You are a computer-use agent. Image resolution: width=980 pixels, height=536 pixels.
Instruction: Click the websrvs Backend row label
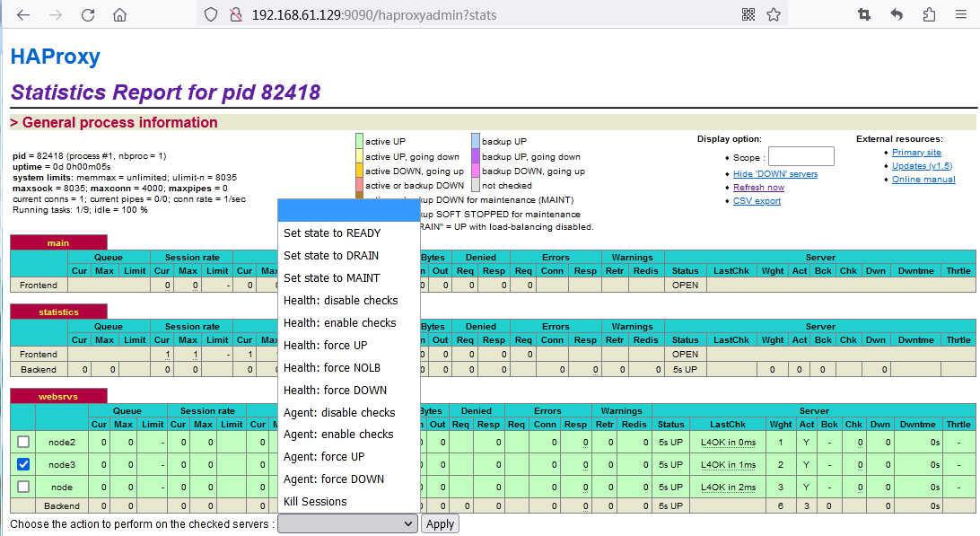pos(62,506)
